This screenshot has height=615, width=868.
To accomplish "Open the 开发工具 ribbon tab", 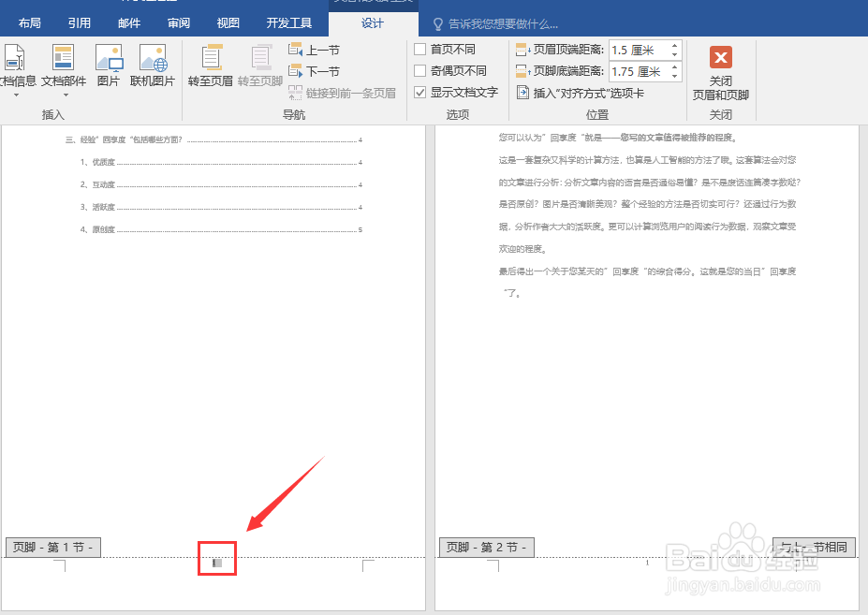I will (x=288, y=22).
